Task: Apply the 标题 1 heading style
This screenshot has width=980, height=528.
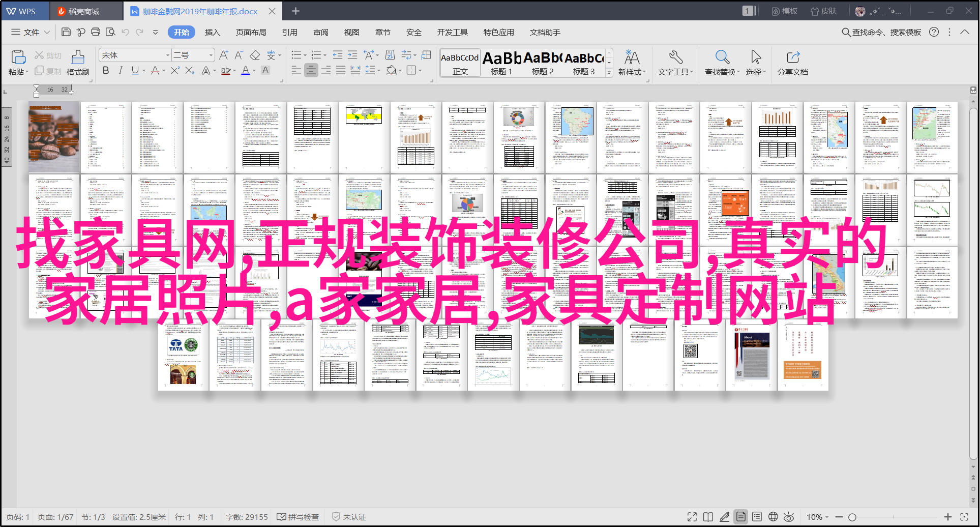Action: pyautogui.click(x=501, y=63)
